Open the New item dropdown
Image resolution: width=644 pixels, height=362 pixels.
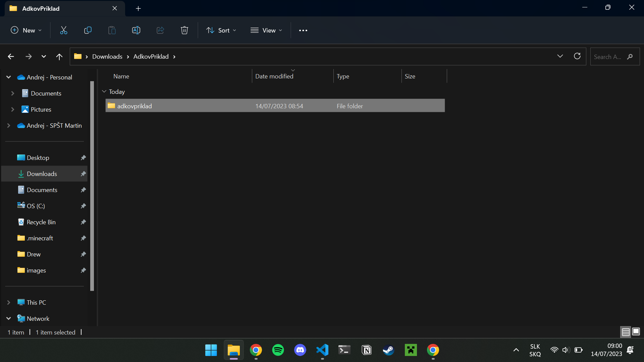pos(26,30)
